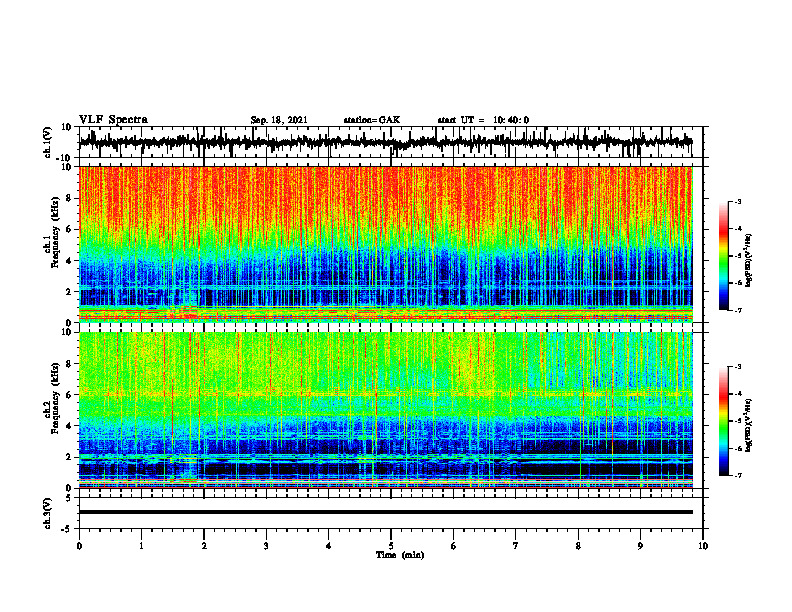Click the ch.1 voltage waveform trace
The width and height of the screenshot is (792, 612).
point(386,142)
